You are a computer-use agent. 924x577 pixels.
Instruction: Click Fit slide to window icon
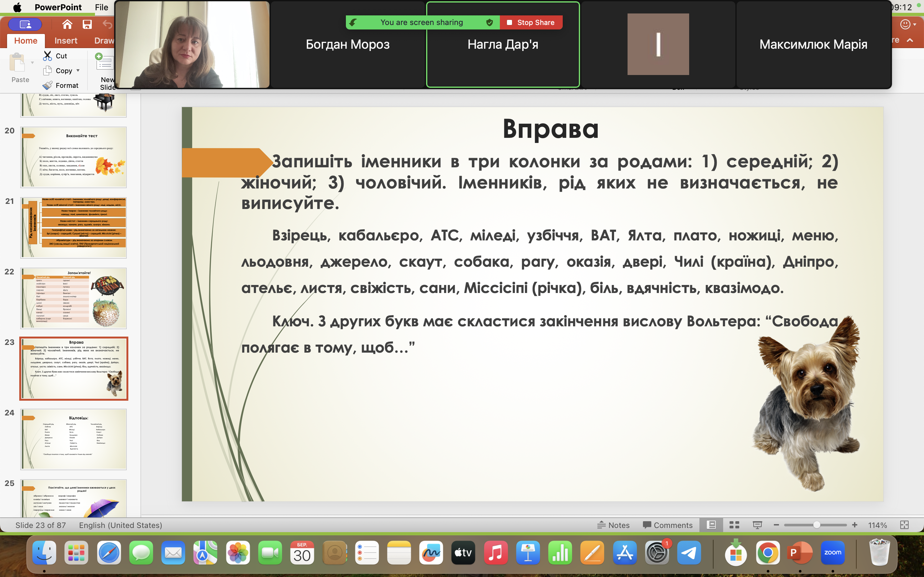pyautogui.click(x=904, y=525)
